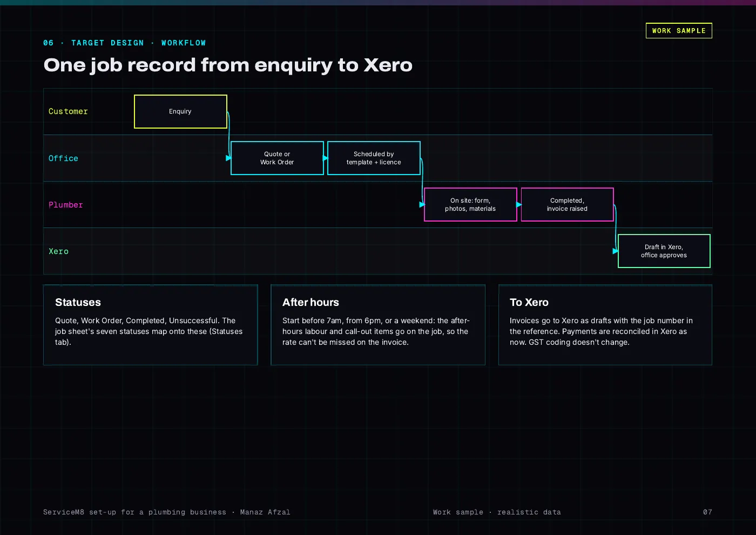Viewport: 756px width, 535px height.
Task: Click the Completed, invoice raised box
Action: click(567, 204)
